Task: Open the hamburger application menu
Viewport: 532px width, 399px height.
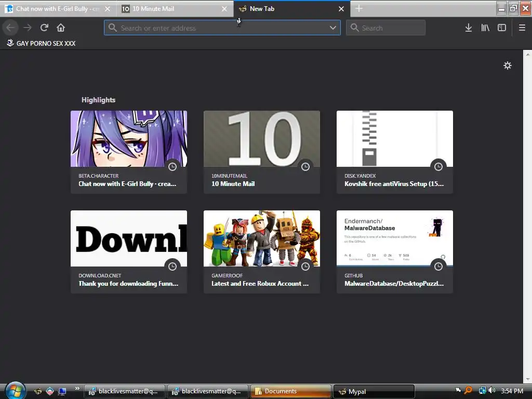Action: click(522, 28)
